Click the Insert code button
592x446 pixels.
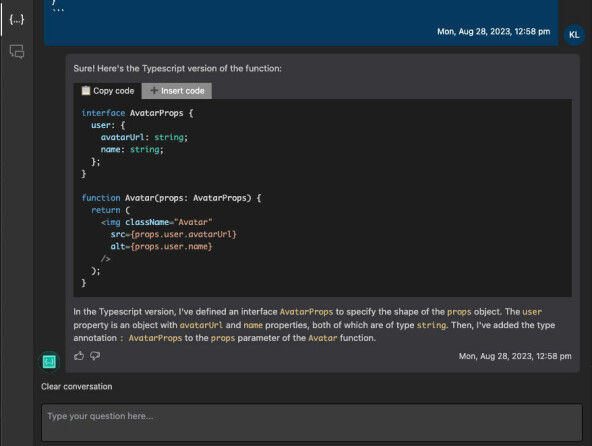(177, 91)
